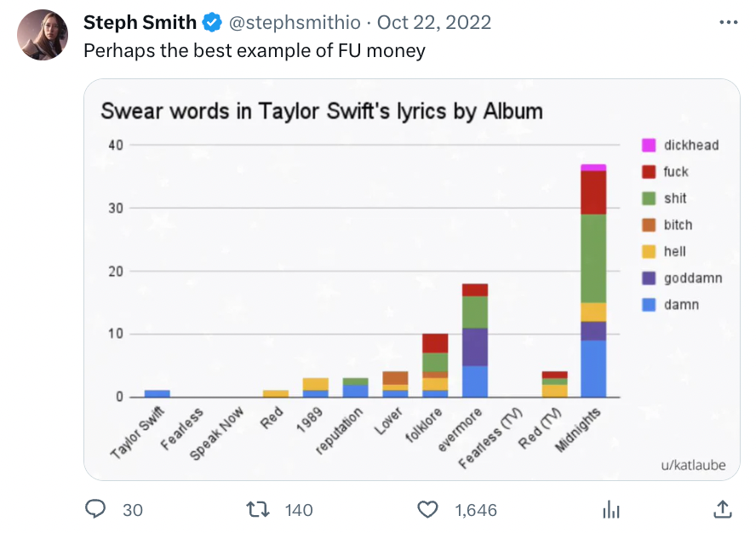Click the 1,646 likes count
This screenshot has width=756, height=533.
pyautogui.click(x=476, y=510)
